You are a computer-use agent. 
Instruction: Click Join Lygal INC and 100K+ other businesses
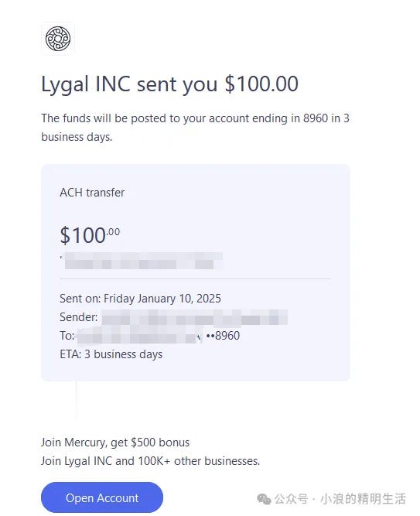tap(150, 461)
